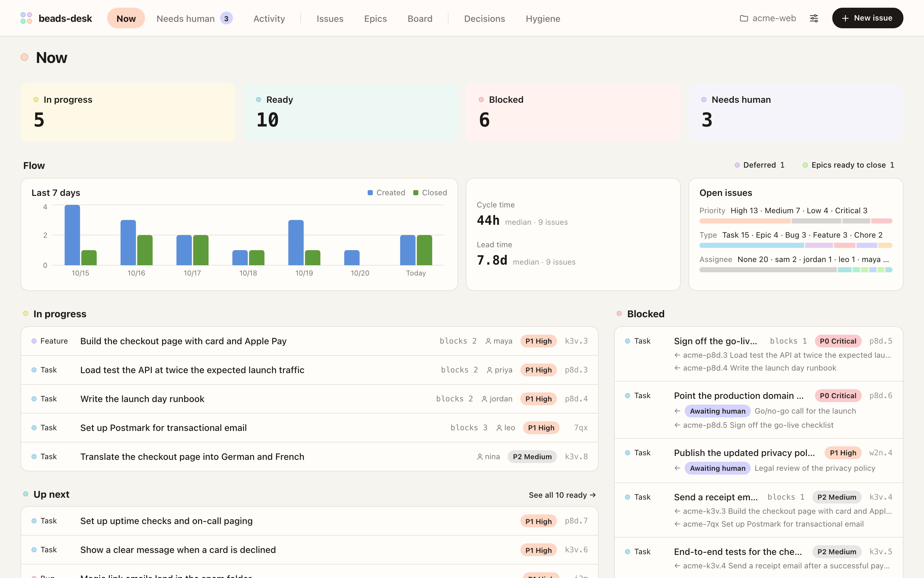Click the arrow before acme-7qx Set up Postmark
The height and width of the screenshot is (578, 924).
(677, 524)
